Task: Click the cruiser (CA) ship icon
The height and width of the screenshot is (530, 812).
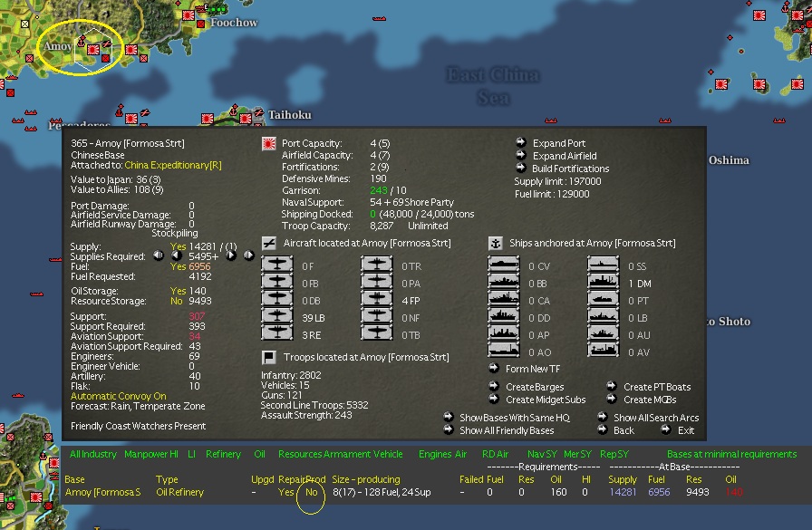Action: pyautogui.click(x=503, y=299)
